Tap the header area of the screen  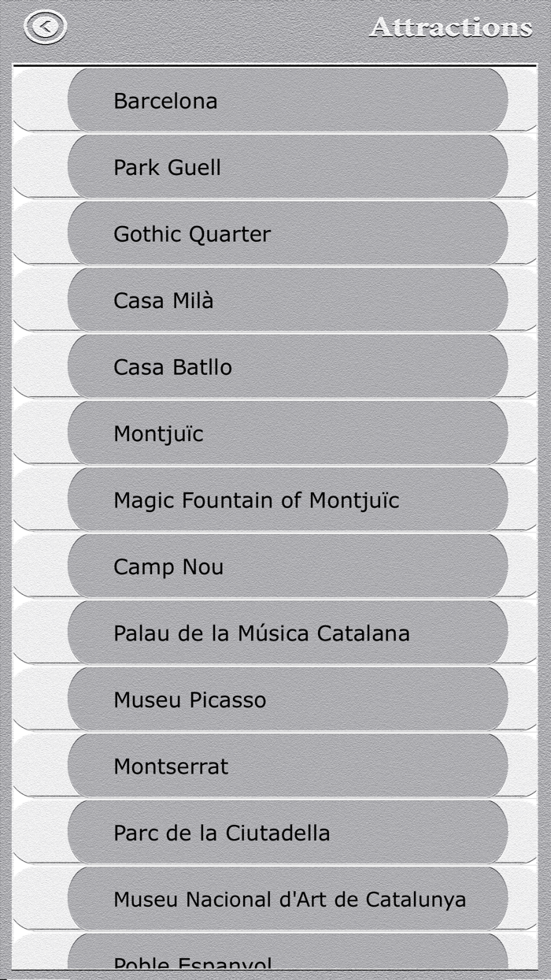(x=275, y=28)
